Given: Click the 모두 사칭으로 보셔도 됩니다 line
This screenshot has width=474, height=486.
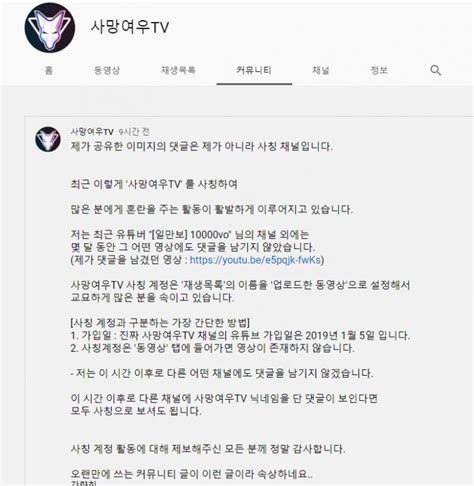Looking at the screenshot, I should (136, 411).
